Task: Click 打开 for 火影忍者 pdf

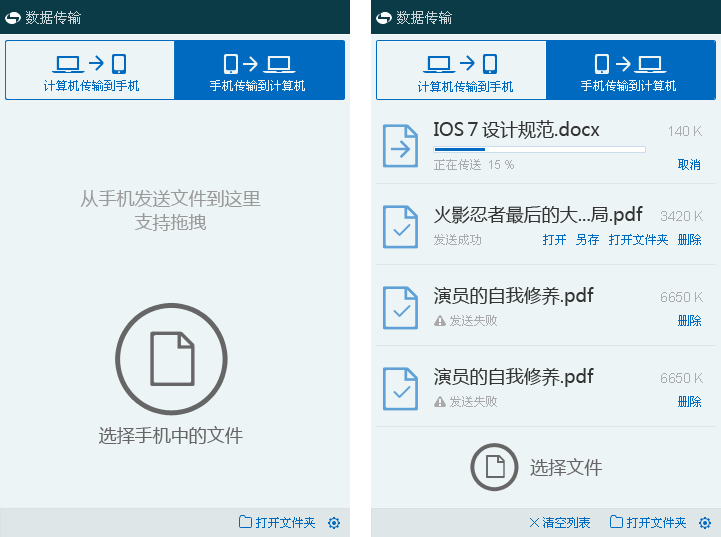Action: [554, 240]
